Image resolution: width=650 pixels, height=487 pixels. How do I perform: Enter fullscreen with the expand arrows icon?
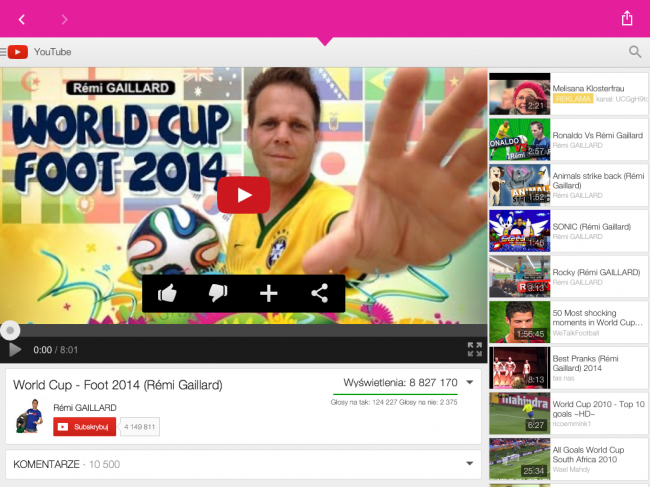point(475,349)
